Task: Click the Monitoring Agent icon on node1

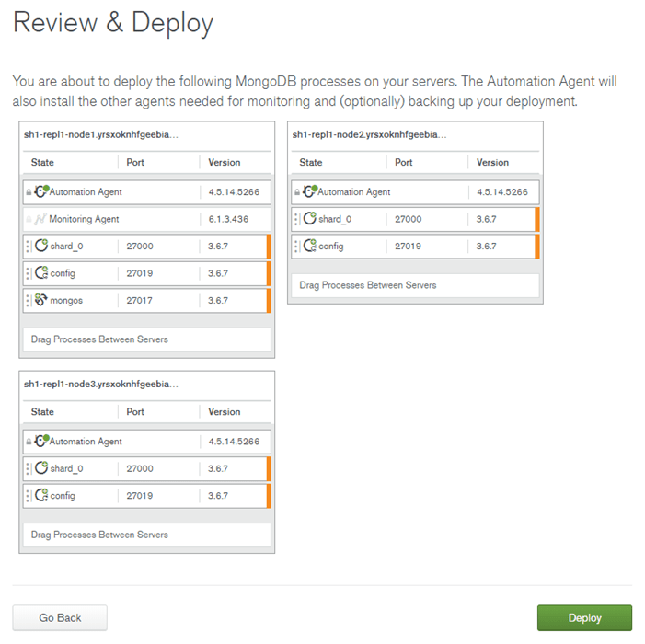Action: pos(40,219)
